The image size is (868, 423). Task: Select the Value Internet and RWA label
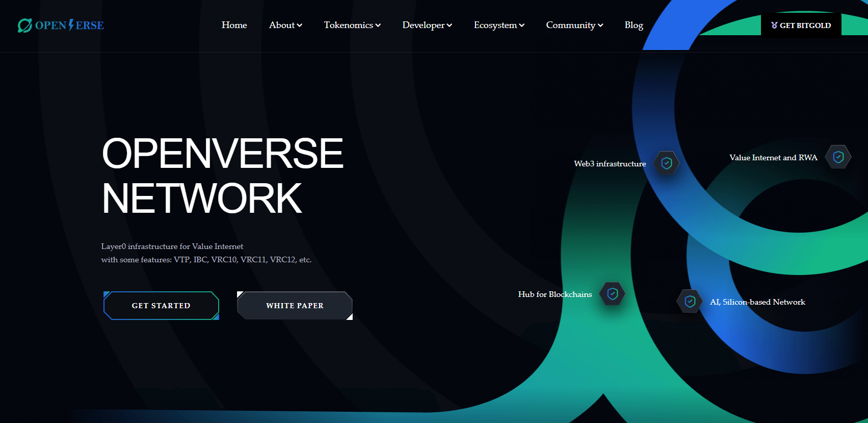773,158
